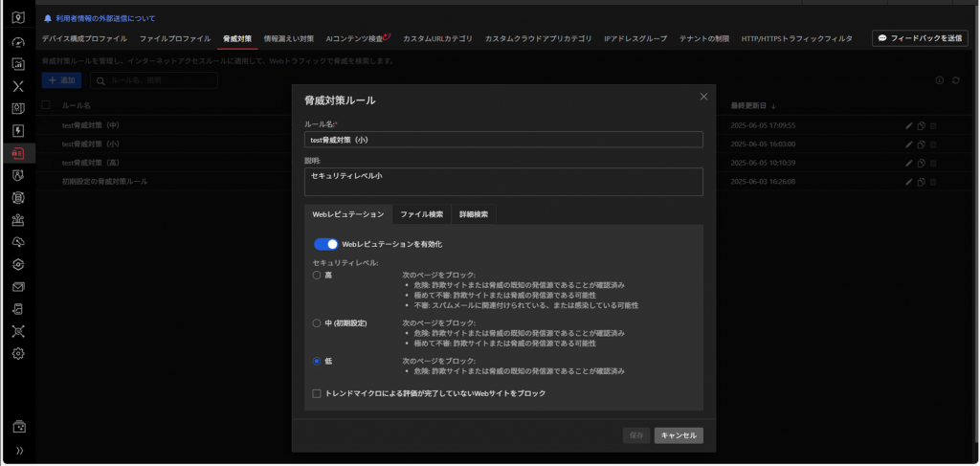The height and width of the screenshot is (466, 980).
Task: Click the info icon above the table
Action: coord(939,80)
